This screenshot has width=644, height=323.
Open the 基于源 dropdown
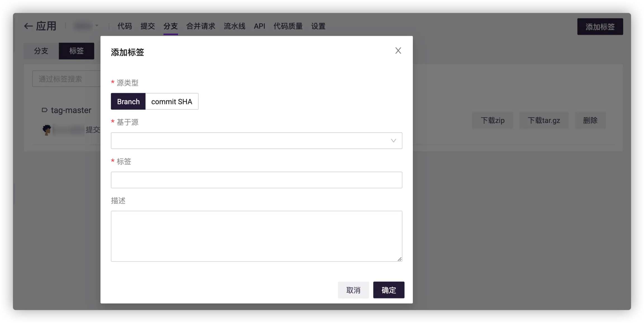(252, 141)
